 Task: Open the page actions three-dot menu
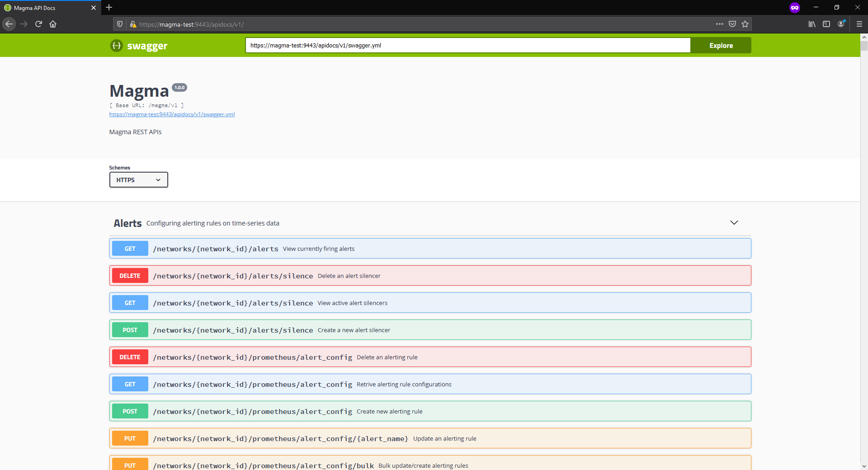point(720,24)
